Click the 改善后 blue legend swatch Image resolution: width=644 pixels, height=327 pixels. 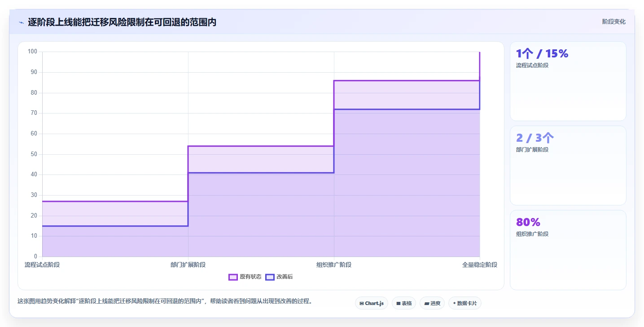[x=270, y=277]
